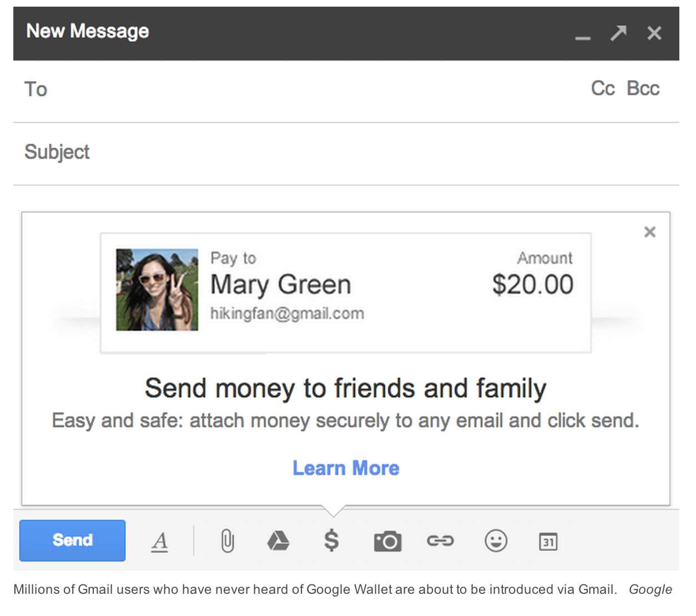This screenshot has height=616, width=696.
Task: Select the Send money to friends heading
Action: tap(346, 388)
